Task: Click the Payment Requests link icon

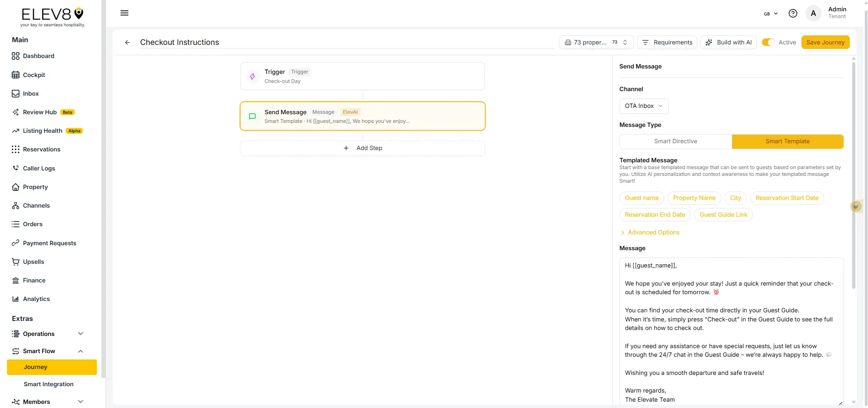Action: (x=15, y=243)
